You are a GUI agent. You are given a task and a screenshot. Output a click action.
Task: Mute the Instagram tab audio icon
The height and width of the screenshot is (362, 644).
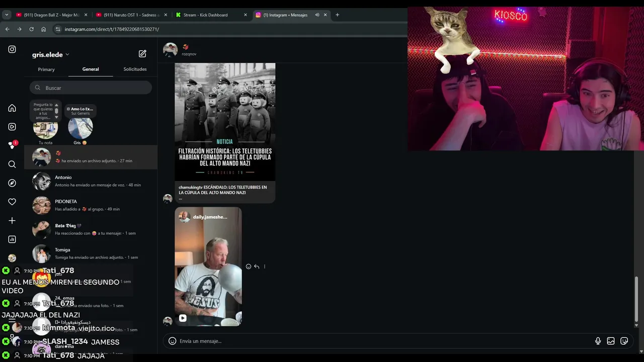coord(317,15)
